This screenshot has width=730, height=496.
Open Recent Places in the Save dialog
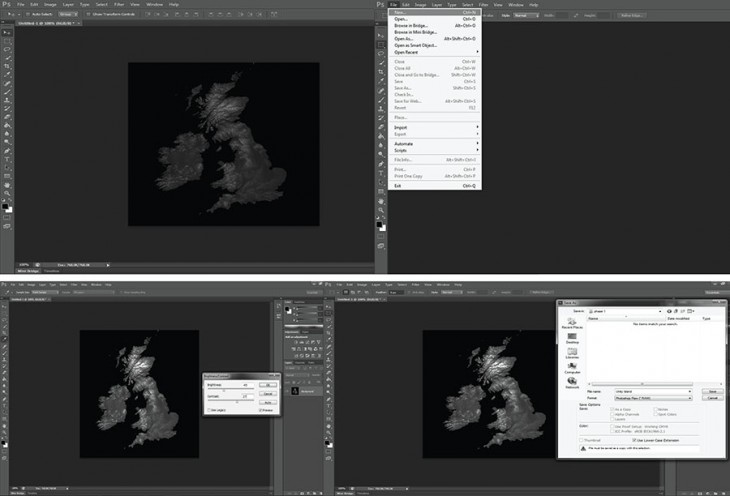[571, 324]
